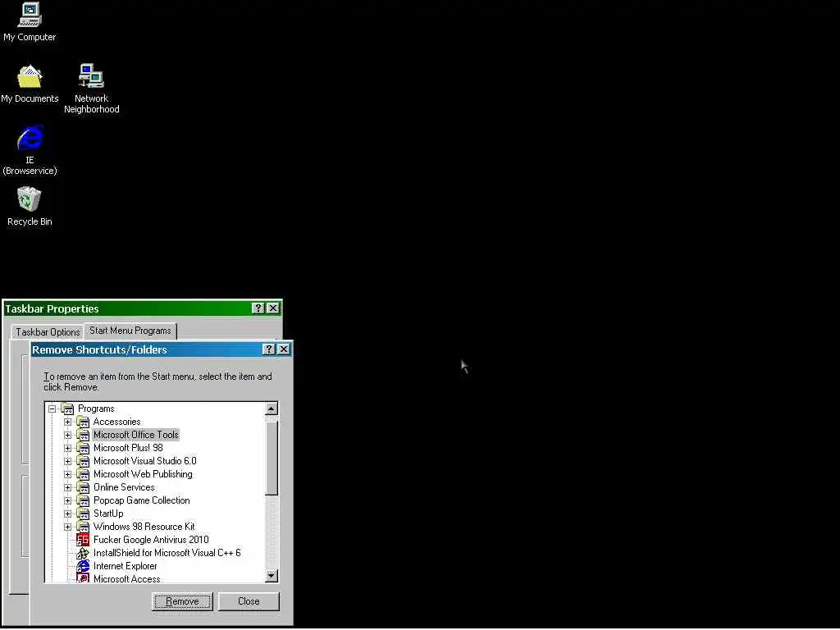The width and height of the screenshot is (840, 630).
Task: Expand the Microsoft Web Publishing node
Action: pyautogui.click(x=67, y=475)
